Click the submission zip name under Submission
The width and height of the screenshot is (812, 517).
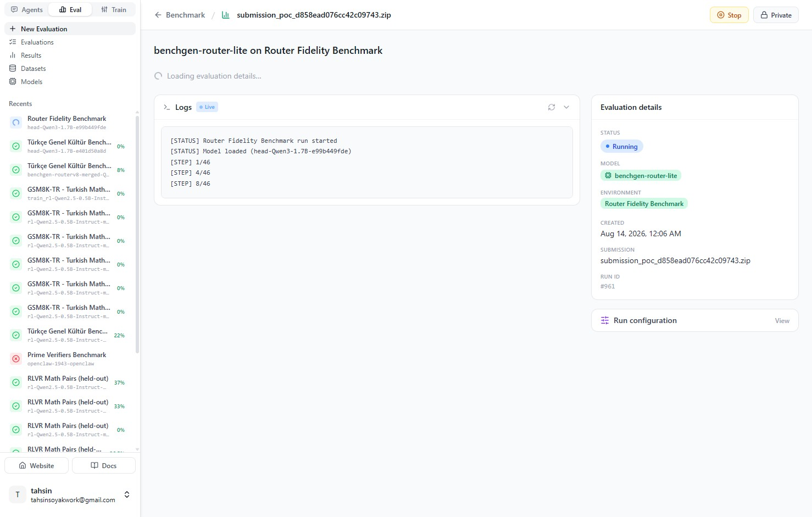675,261
